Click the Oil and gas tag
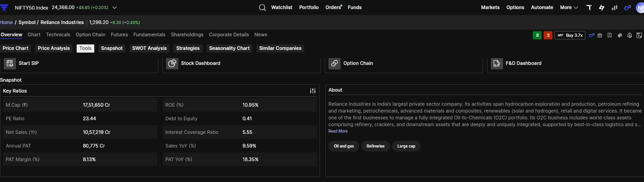Viewport: 644px width, 182px height. click(344, 146)
